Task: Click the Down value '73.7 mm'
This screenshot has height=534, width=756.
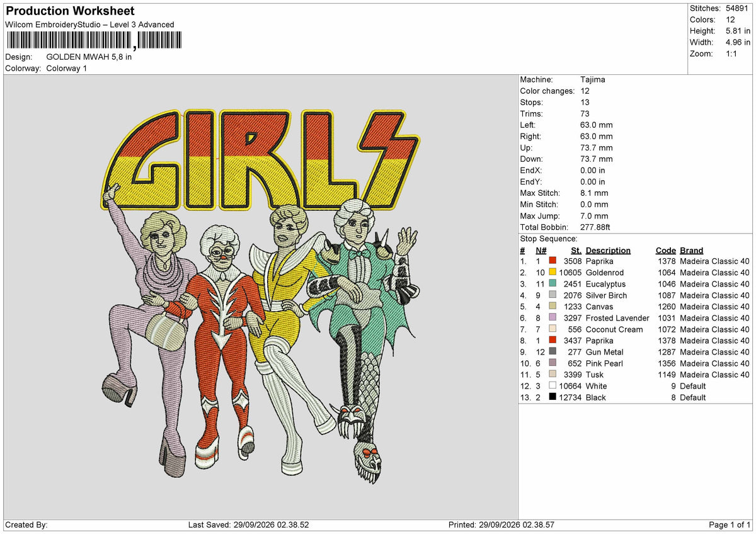Action: click(x=596, y=159)
